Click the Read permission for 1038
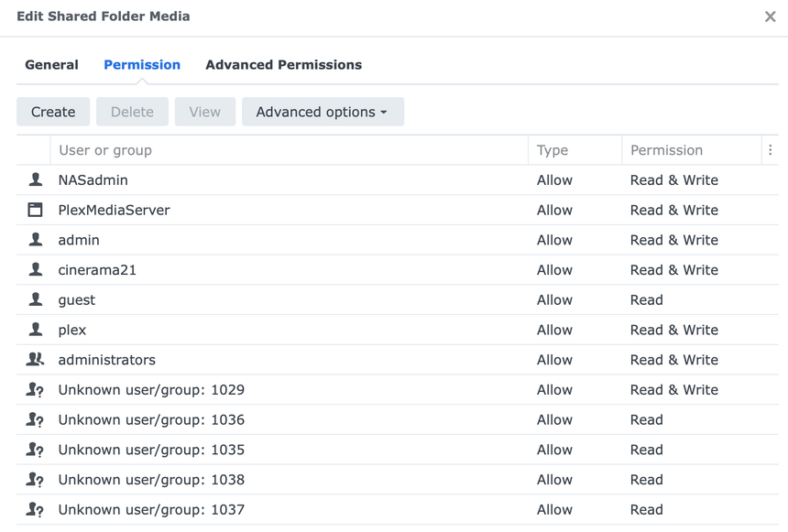Image resolution: width=788 pixels, height=532 pixels. (646, 480)
